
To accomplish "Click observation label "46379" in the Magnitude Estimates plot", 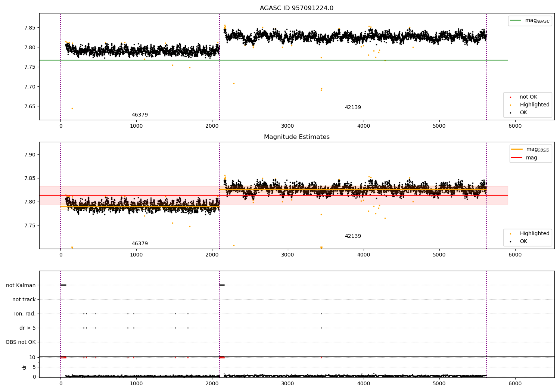I will click(x=140, y=244).
